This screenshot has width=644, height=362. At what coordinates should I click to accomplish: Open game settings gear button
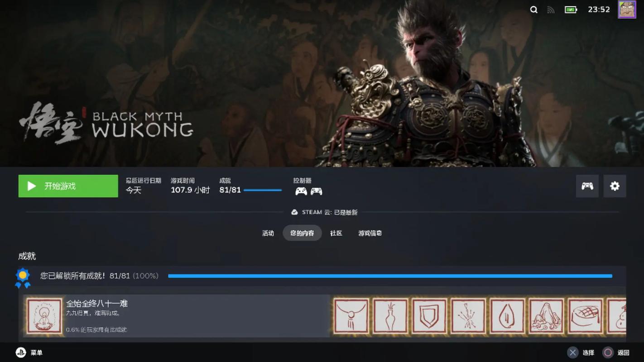click(615, 186)
